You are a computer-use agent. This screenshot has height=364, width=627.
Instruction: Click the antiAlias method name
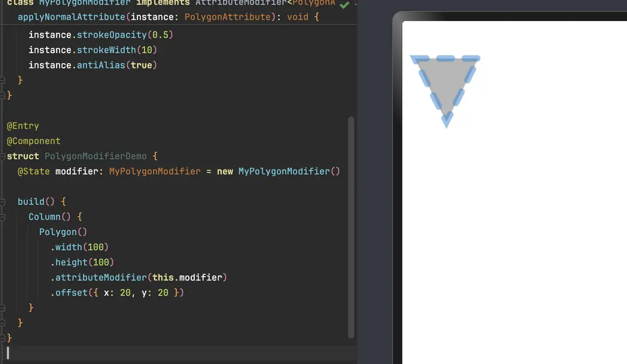click(101, 65)
